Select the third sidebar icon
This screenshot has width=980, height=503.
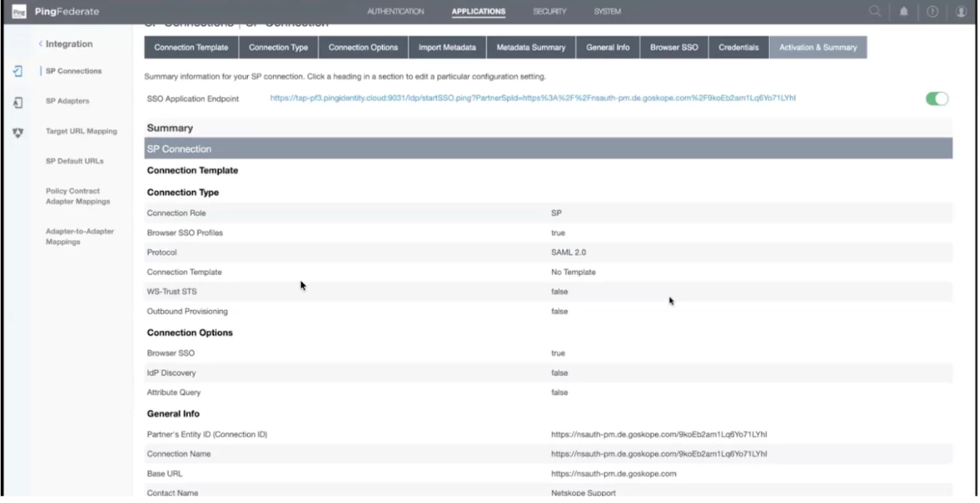18,132
